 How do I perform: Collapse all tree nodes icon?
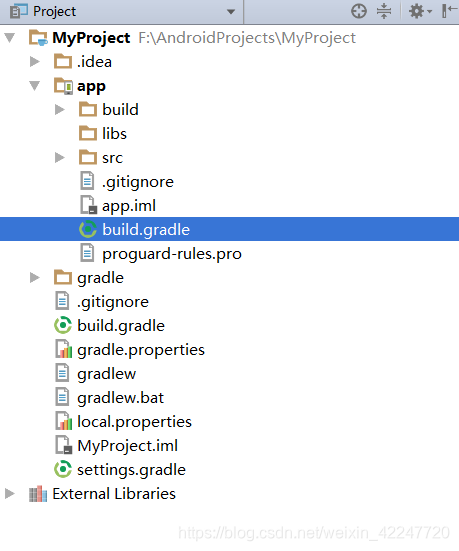384,11
